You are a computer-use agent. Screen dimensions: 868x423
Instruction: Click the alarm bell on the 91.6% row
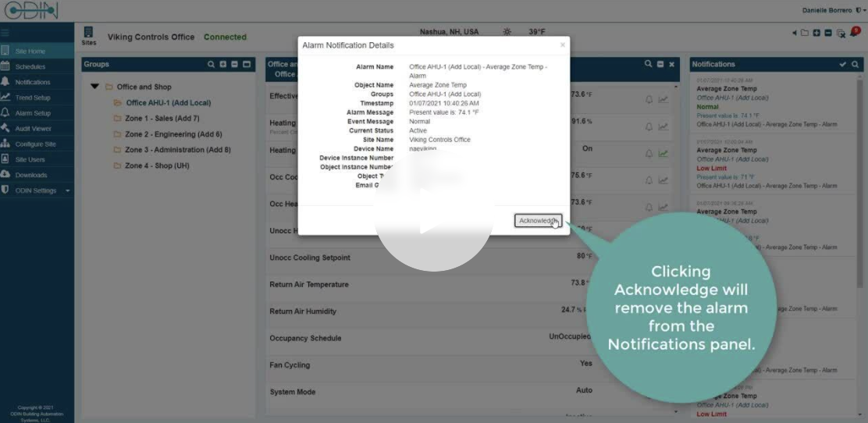649,126
